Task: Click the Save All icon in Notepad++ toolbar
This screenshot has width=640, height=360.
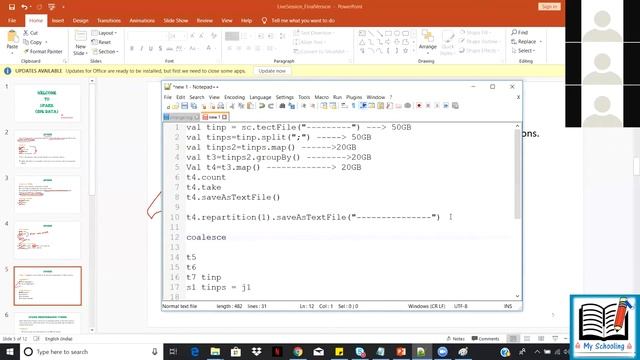Action: 193,106
